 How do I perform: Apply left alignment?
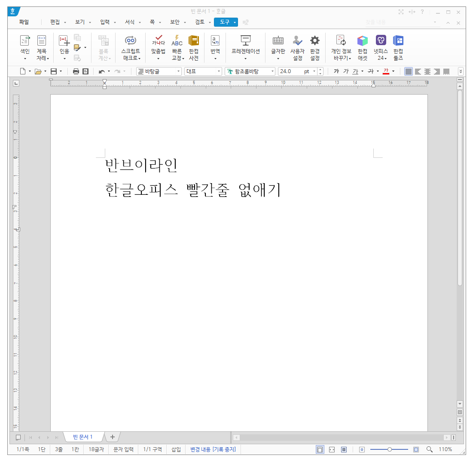[418, 71]
